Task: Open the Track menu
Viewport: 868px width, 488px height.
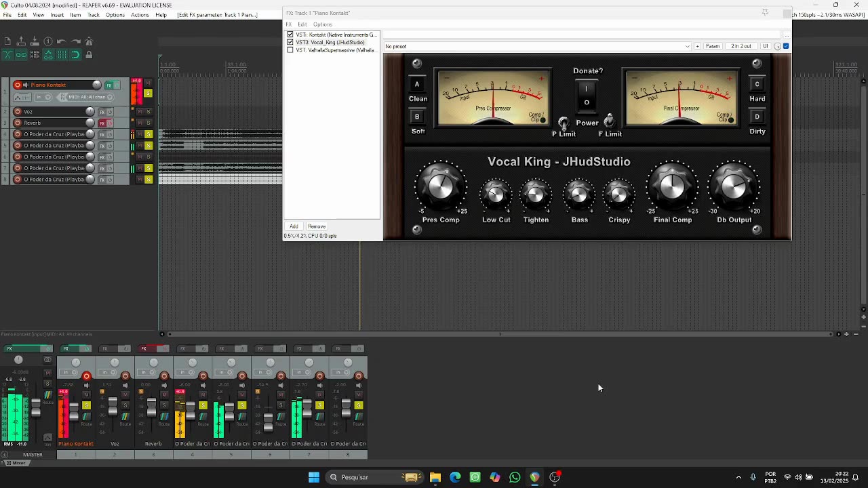Action: pyautogui.click(x=94, y=15)
